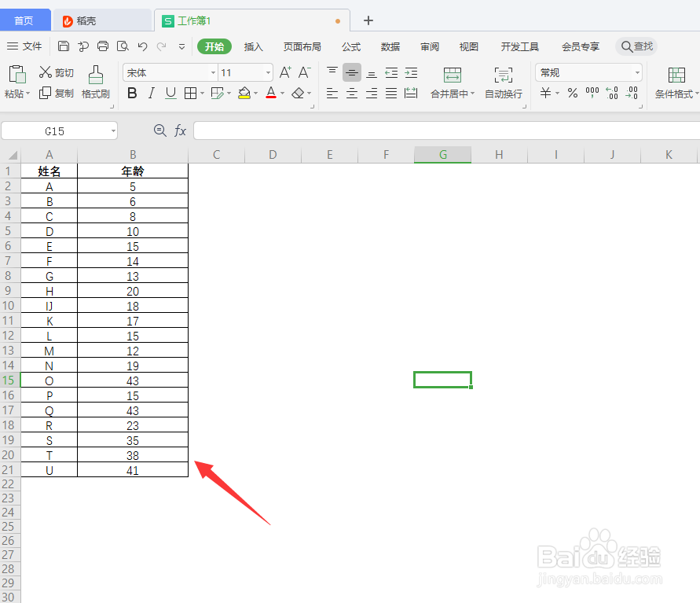Expand the font color dropdown arrow

click(282, 94)
